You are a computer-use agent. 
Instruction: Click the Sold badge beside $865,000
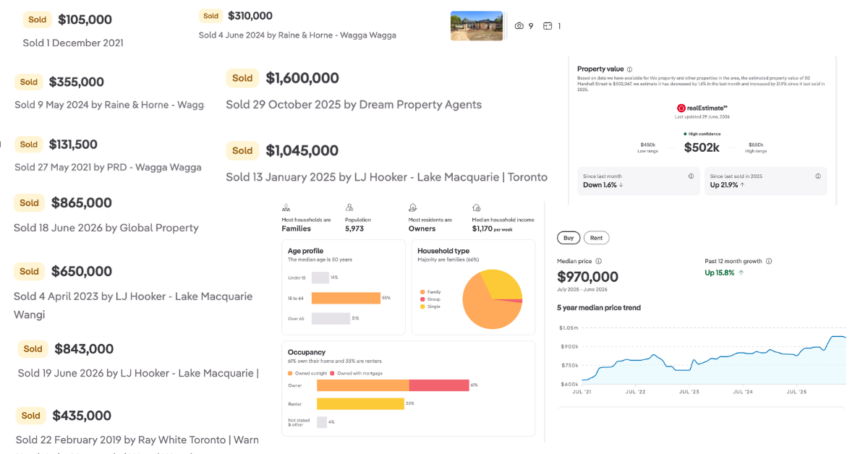click(30, 203)
